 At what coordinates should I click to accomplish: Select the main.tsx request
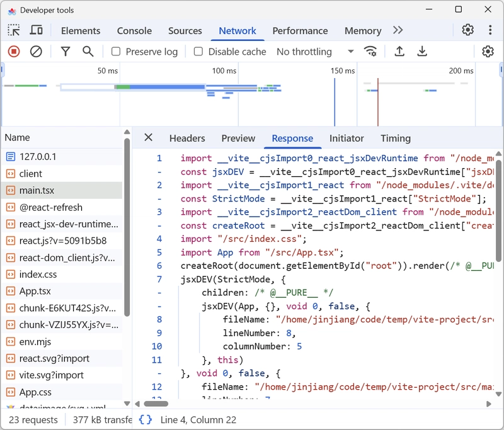[x=62, y=190]
